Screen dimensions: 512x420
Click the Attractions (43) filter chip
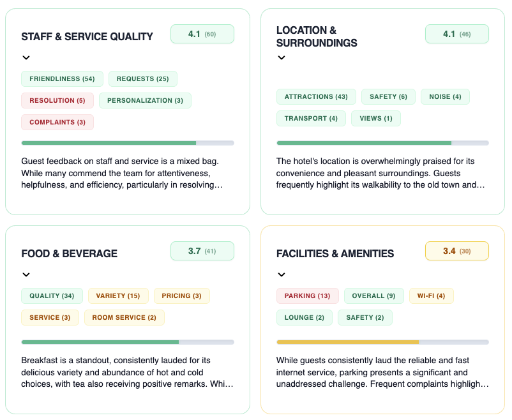[x=316, y=96]
